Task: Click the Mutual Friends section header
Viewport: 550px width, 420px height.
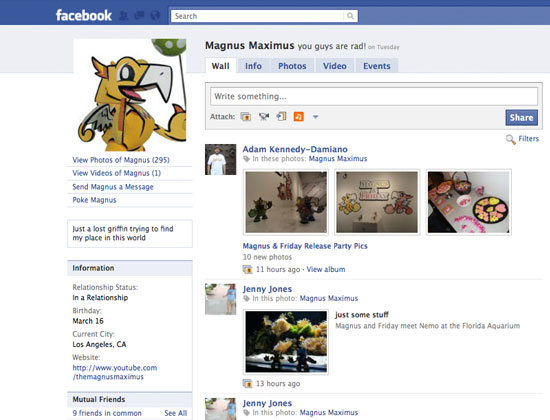Action: tap(130, 399)
